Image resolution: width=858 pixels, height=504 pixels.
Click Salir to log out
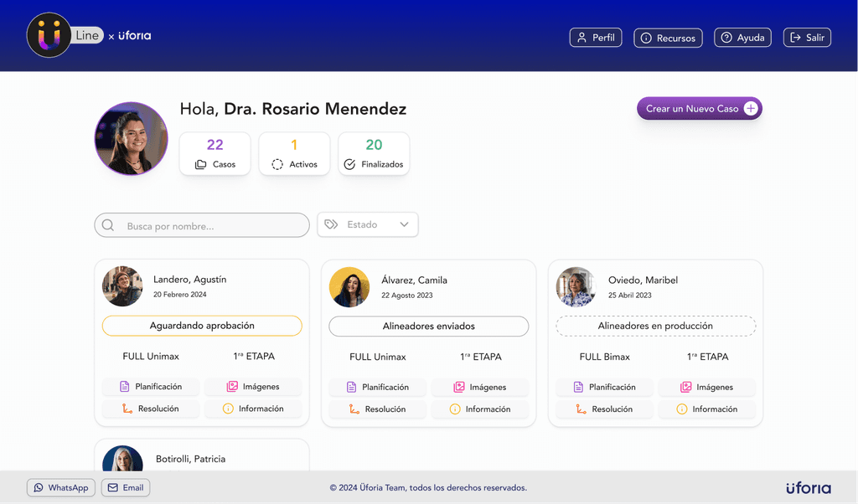pos(807,38)
